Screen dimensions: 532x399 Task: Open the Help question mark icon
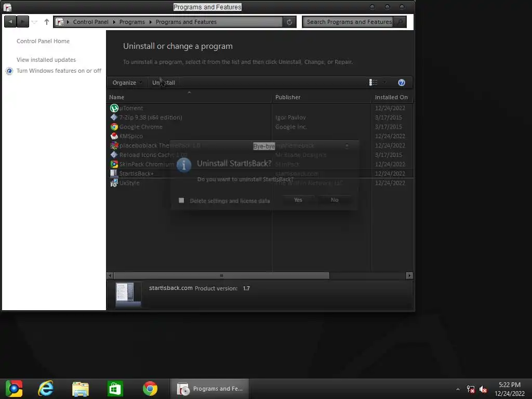[402, 83]
